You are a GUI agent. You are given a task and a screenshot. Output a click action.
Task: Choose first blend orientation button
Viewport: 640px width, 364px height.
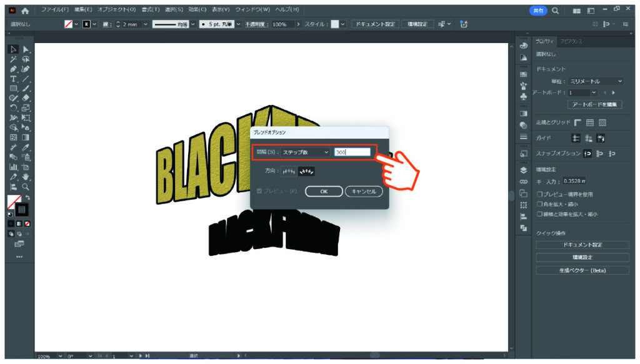coord(289,172)
